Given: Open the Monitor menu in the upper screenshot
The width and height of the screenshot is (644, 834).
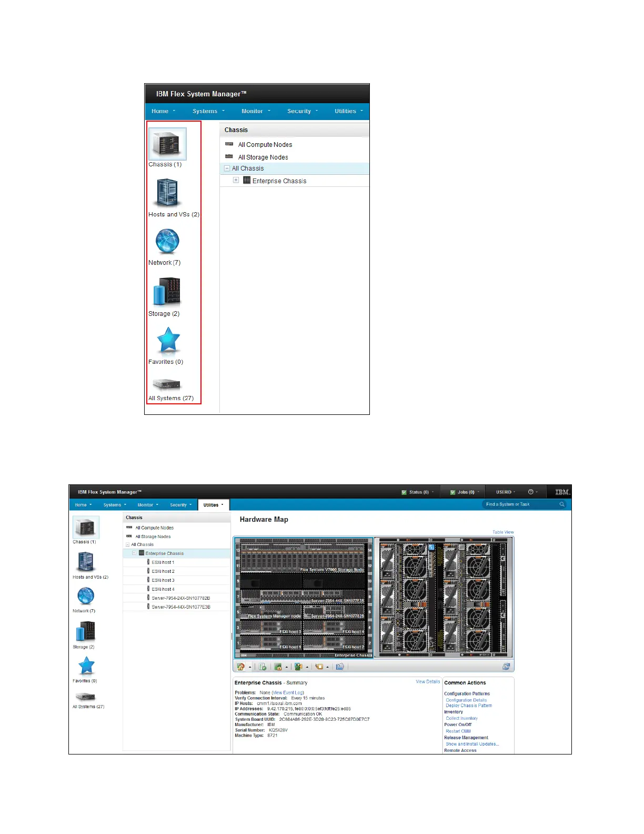Looking at the screenshot, I should coord(256,111).
